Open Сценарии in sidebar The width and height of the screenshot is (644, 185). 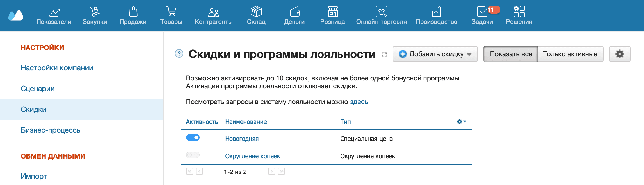tap(38, 89)
